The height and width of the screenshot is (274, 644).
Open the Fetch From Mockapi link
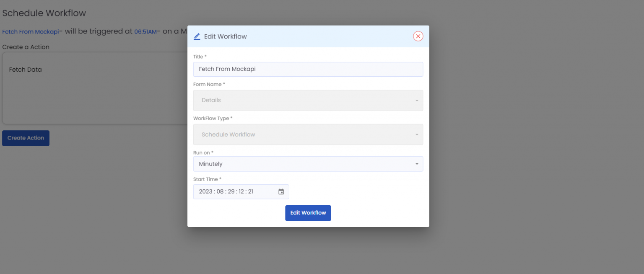pos(30,31)
